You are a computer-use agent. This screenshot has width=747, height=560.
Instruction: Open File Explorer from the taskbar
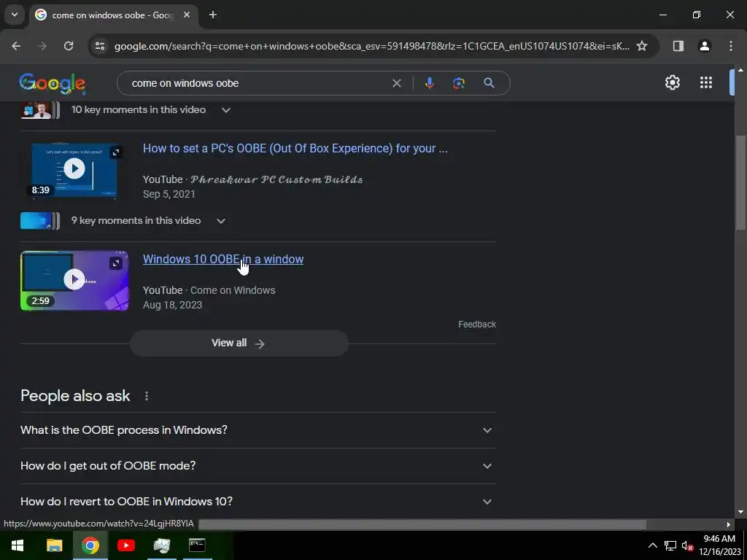(54, 545)
